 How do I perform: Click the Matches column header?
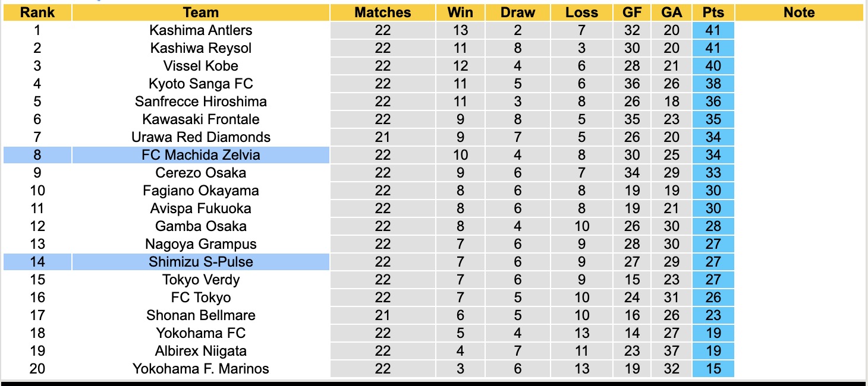click(383, 12)
